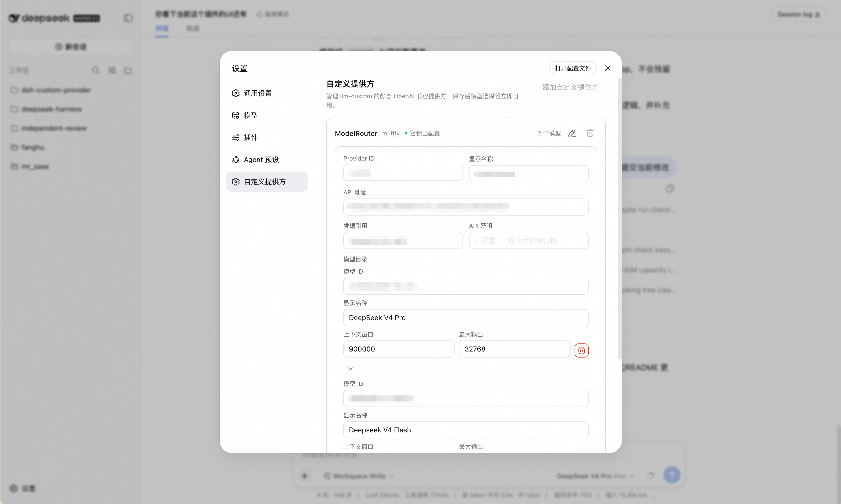Open Workspace Write permission dropdown
Image resolution: width=841 pixels, height=504 pixels.
[359, 476]
